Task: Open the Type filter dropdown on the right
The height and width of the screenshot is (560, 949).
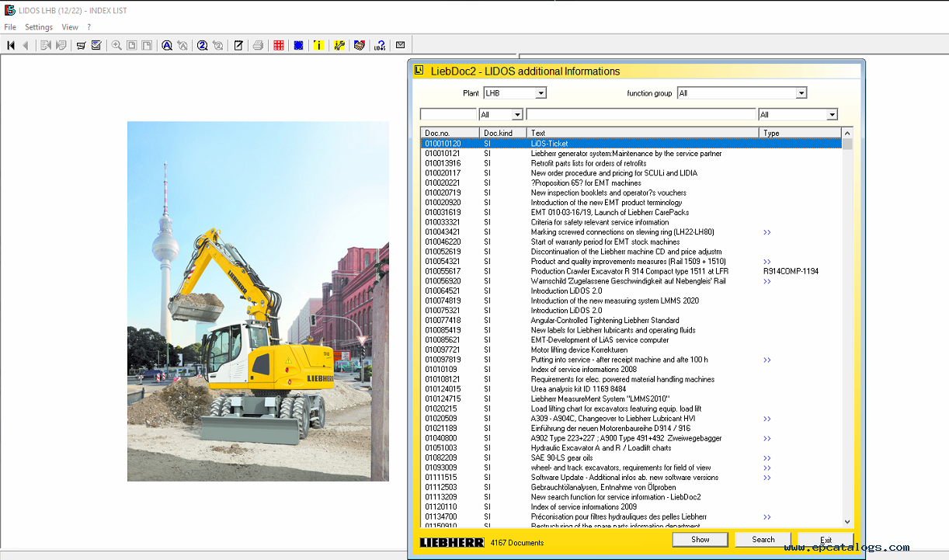Action: [x=833, y=114]
